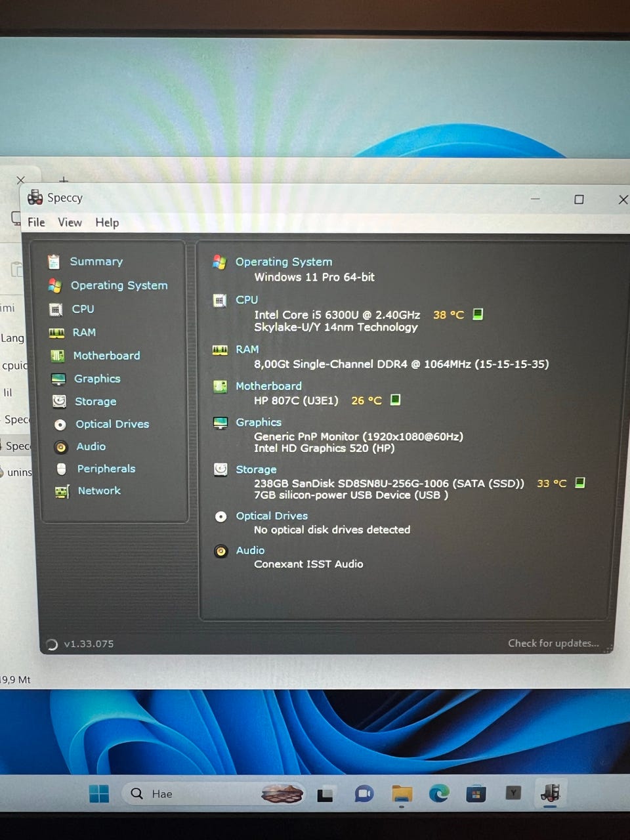Viewport: 630px width, 840px height.
Task: Click the 33 °C storage temperature value
Action: 551,484
